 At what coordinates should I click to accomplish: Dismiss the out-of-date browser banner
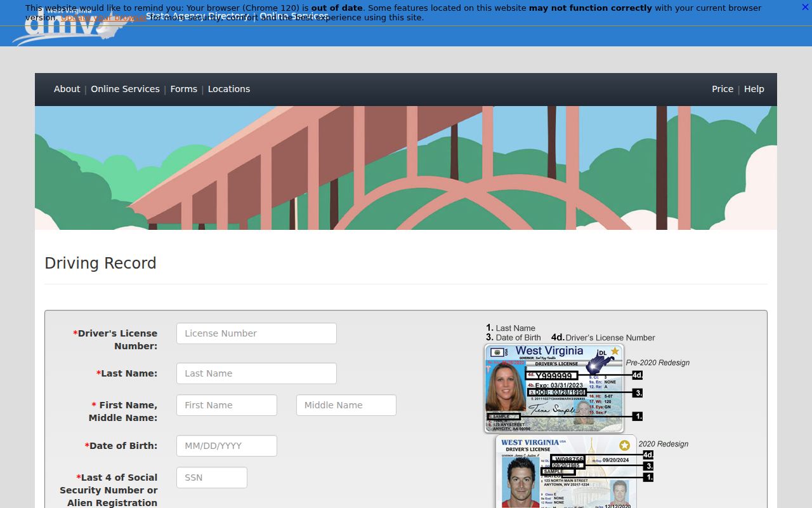click(805, 7)
